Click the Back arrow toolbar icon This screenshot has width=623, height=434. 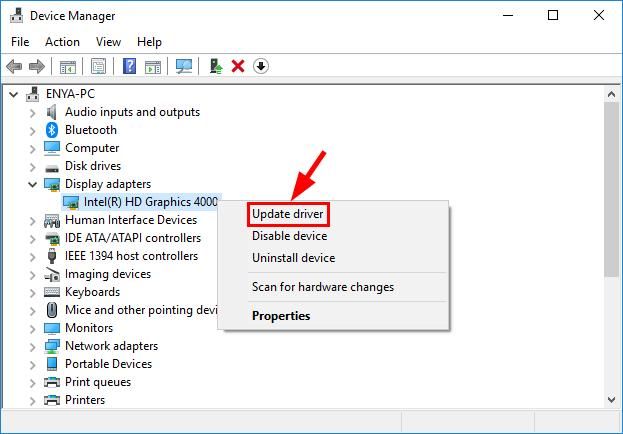pyautogui.click(x=14, y=66)
